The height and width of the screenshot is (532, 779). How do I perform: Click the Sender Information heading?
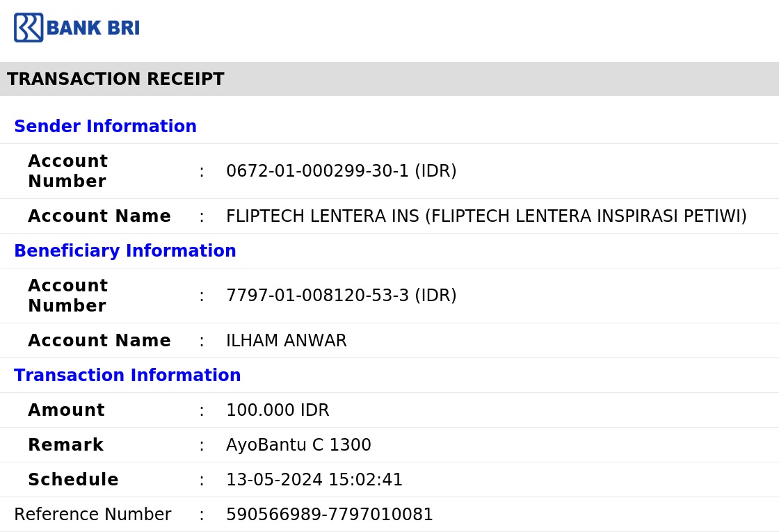pyautogui.click(x=105, y=126)
